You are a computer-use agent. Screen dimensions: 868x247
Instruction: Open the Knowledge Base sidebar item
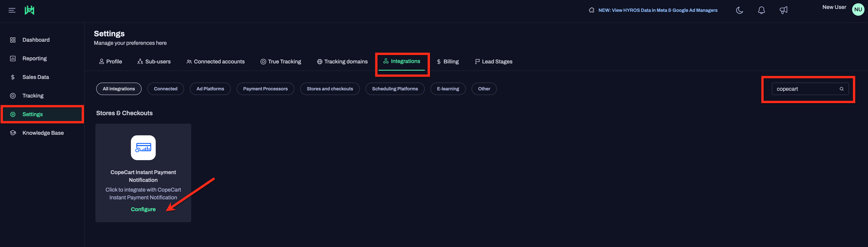pos(43,133)
